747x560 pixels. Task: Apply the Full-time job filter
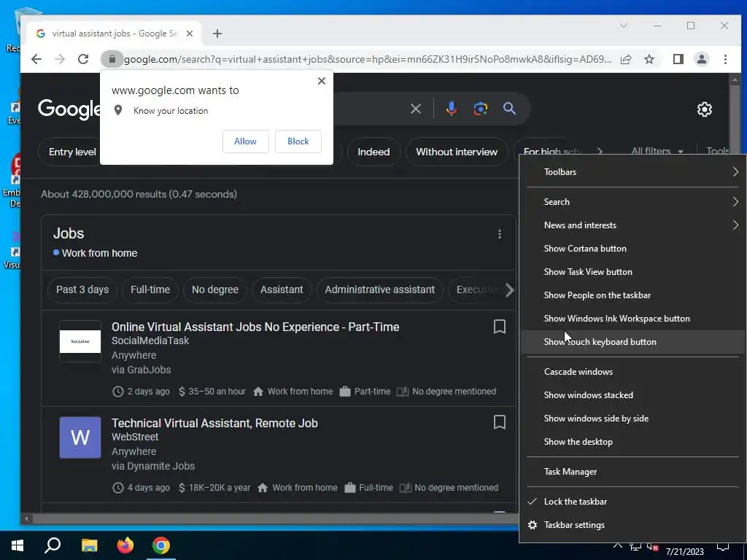150,289
